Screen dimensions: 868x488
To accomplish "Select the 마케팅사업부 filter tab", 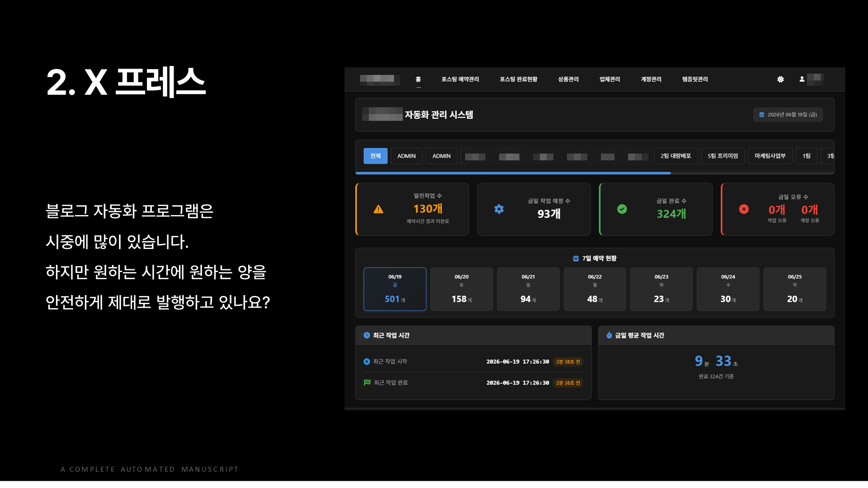I will tap(770, 156).
